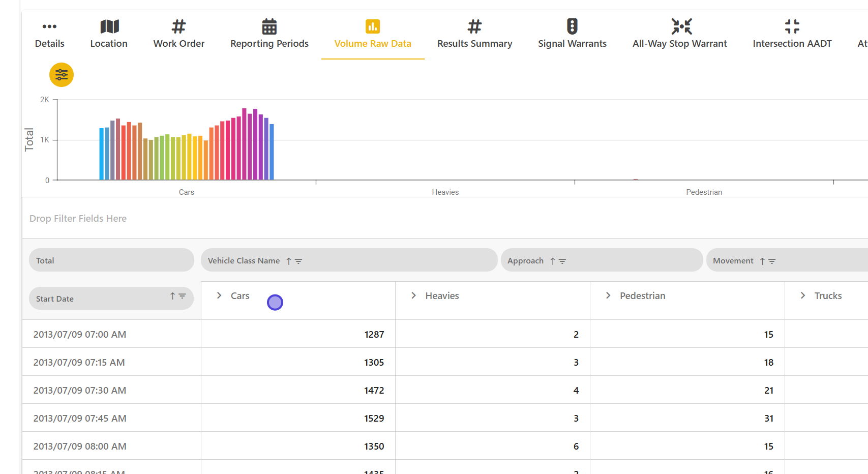Select the 2013/07/09 07:45 AM row header
Image resolution: width=868 pixels, height=474 pixels.
[x=80, y=418]
